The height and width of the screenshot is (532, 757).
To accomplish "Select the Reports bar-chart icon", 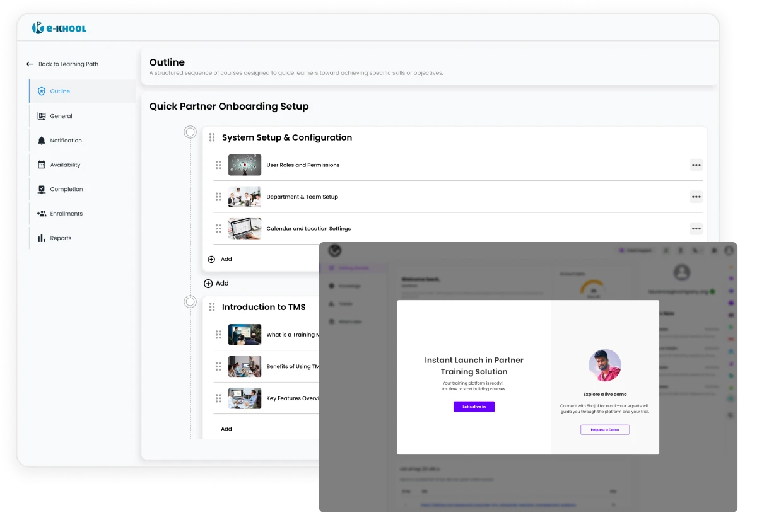I will point(40,238).
